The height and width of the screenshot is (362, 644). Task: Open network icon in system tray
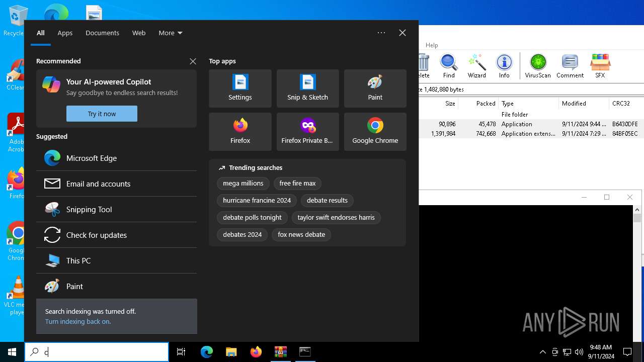click(x=567, y=352)
